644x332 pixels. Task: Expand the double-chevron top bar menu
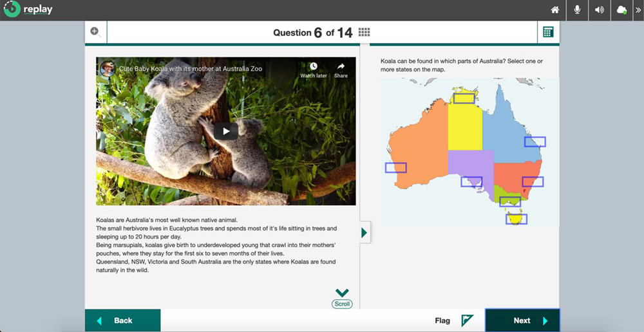pos(638,10)
